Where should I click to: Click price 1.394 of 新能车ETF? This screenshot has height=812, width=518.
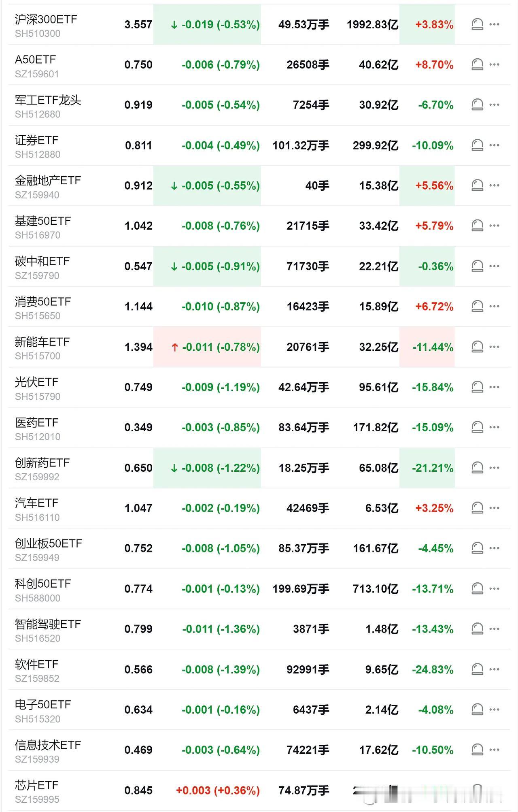pos(138,347)
